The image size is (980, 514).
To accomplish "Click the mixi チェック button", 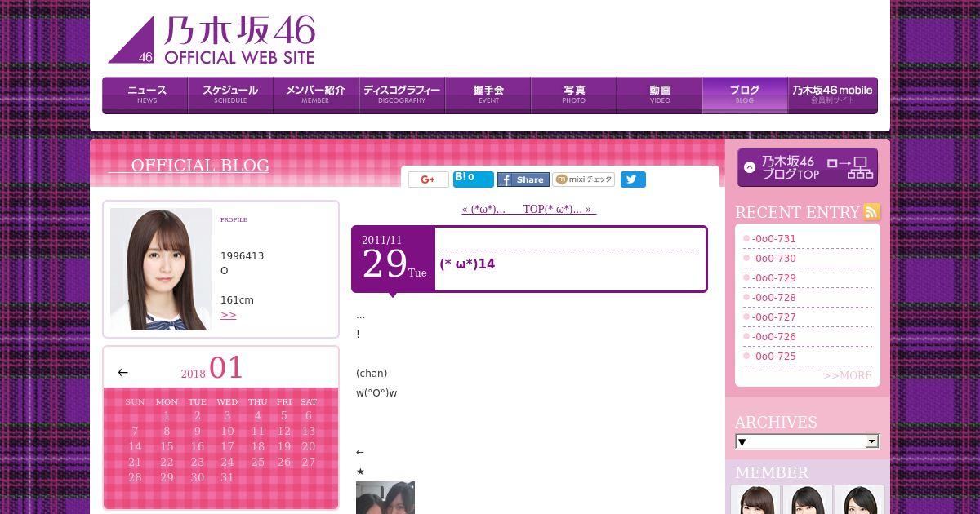I will pyautogui.click(x=584, y=179).
